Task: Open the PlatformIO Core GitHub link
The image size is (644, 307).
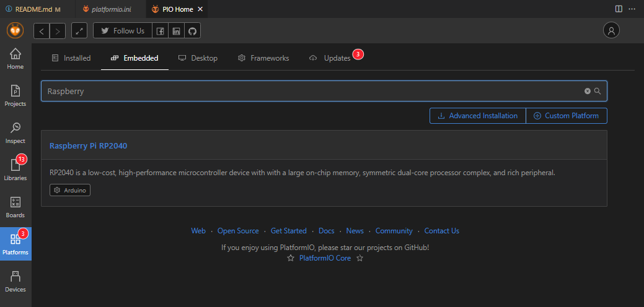Action: tap(325, 258)
